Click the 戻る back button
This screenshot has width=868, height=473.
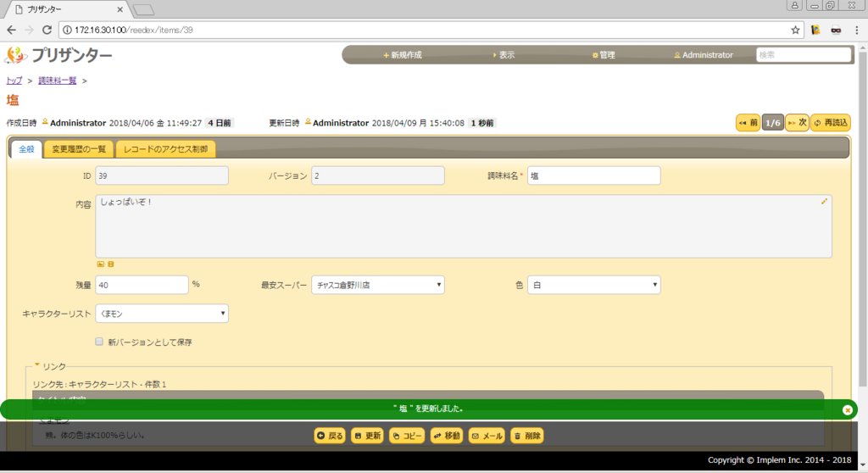click(x=330, y=436)
